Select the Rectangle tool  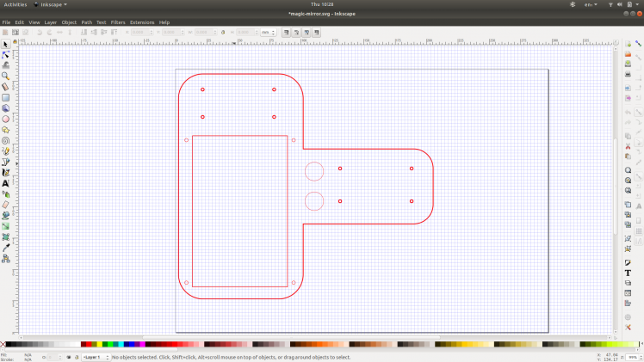pyautogui.click(x=5, y=97)
